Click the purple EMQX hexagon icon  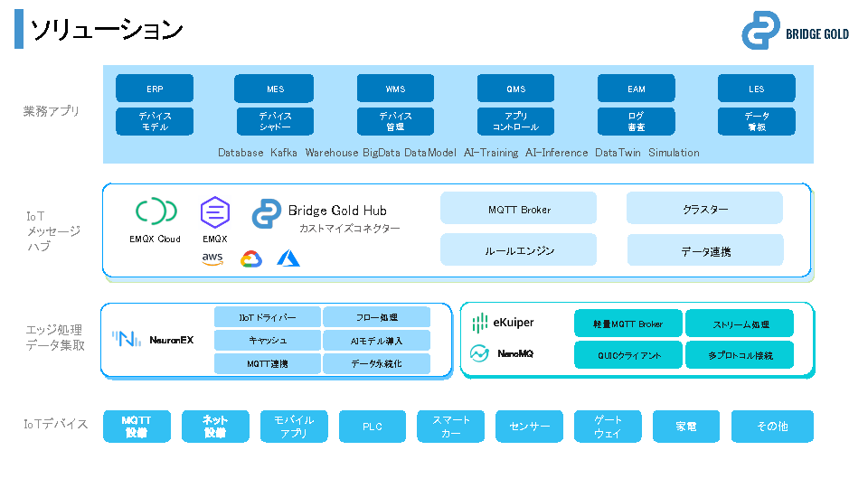pos(214,213)
